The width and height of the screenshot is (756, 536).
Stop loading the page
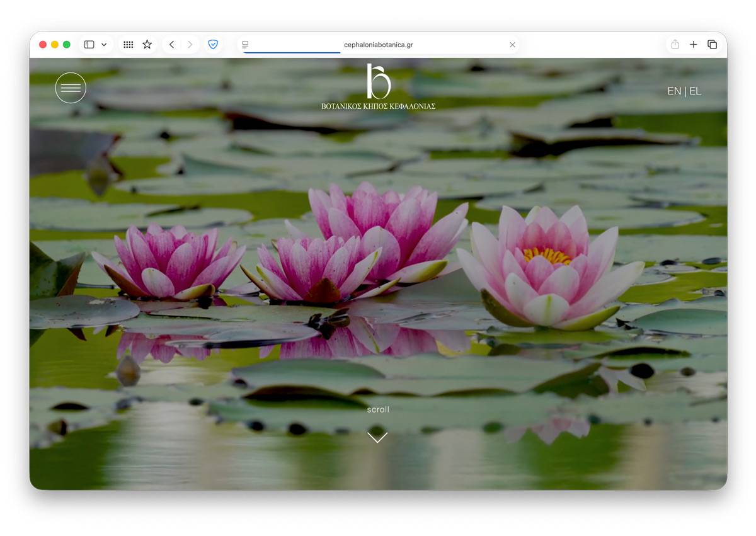pyautogui.click(x=512, y=45)
